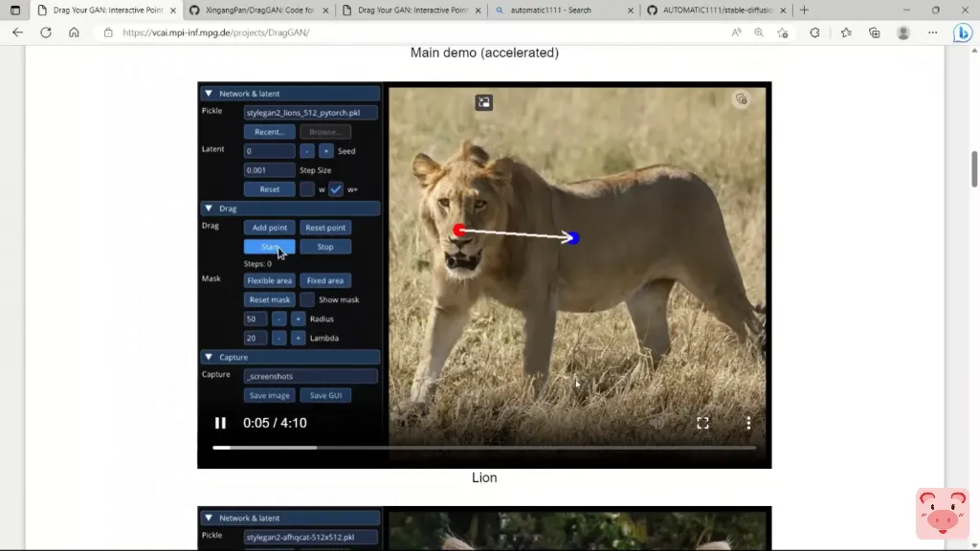Enable Show mask checkbox
The height and width of the screenshot is (551, 980).
(307, 299)
